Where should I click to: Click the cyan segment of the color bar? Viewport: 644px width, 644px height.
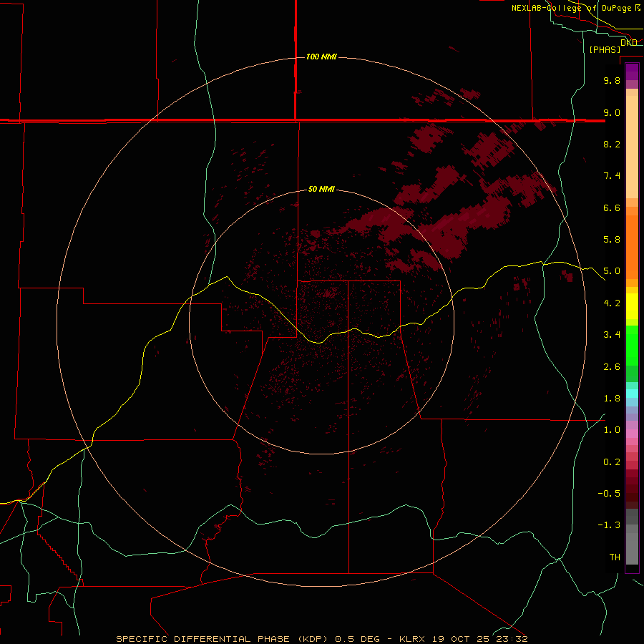[x=632, y=394]
